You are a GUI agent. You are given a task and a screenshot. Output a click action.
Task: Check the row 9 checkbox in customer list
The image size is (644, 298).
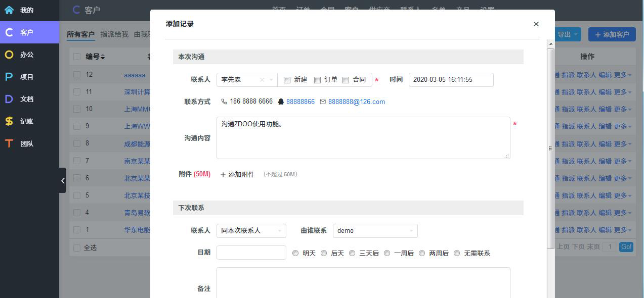pyautogui.click(x=77, y=126)
